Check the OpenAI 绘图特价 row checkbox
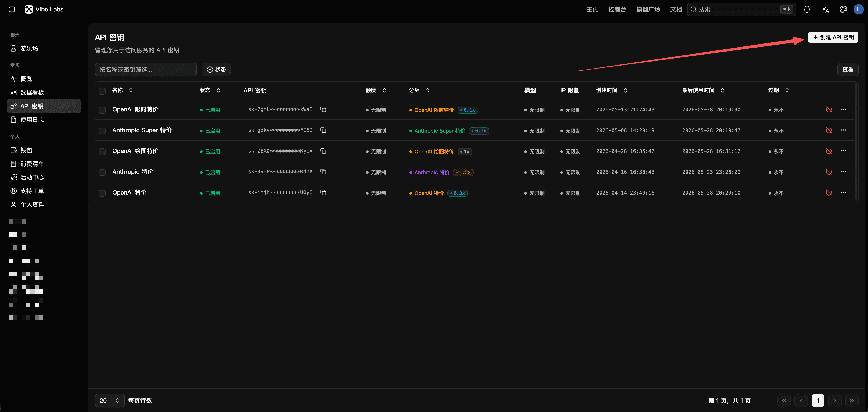The height and width of the screenshot is (412, 868). point(102,151)
